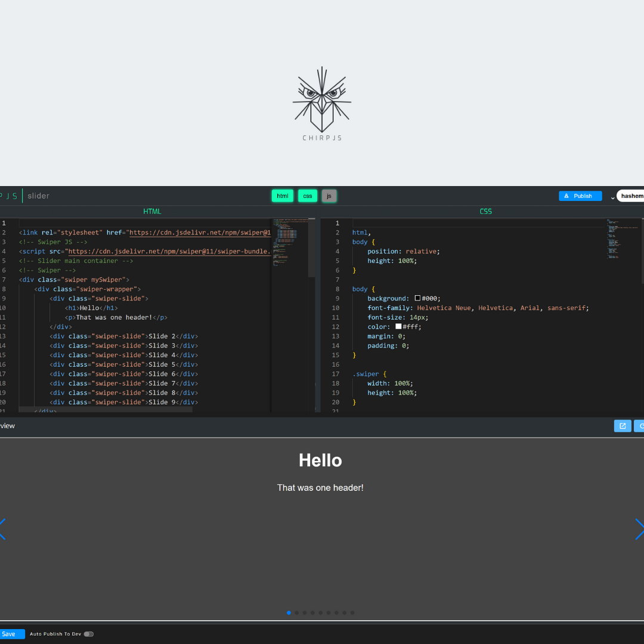Enable the js editor panel button
Screen dimensions: 644x644
(329, 196)
